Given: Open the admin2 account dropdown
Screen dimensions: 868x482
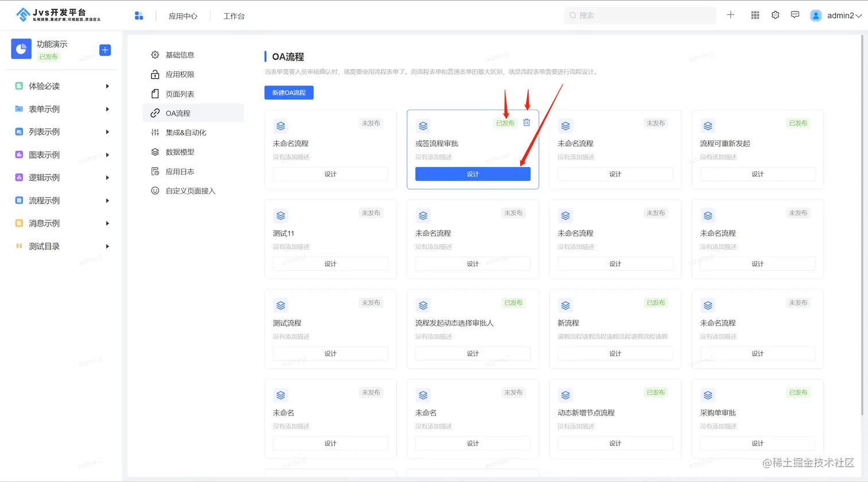Looking at the screenshot, I should click(x=844, y=15).
